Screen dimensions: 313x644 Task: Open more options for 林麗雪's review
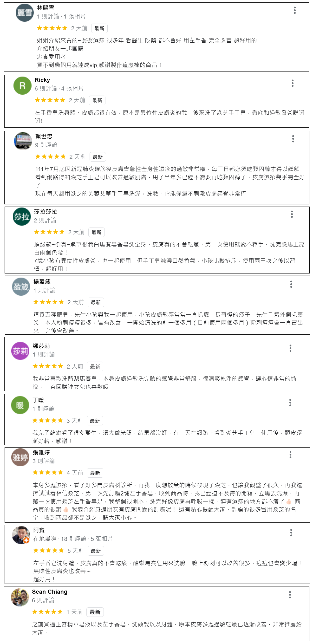(295, 10)
